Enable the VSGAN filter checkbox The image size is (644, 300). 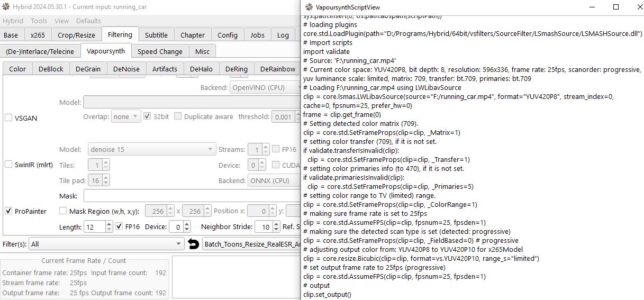click(x=8, y=118)
